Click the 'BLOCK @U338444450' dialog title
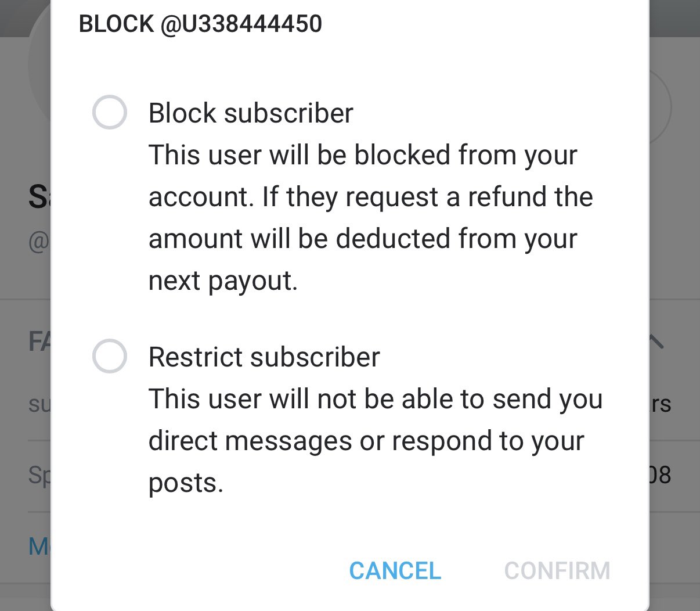Image resolution: width=700 pixels, height=611 pixels. click(x=200, y=24)
